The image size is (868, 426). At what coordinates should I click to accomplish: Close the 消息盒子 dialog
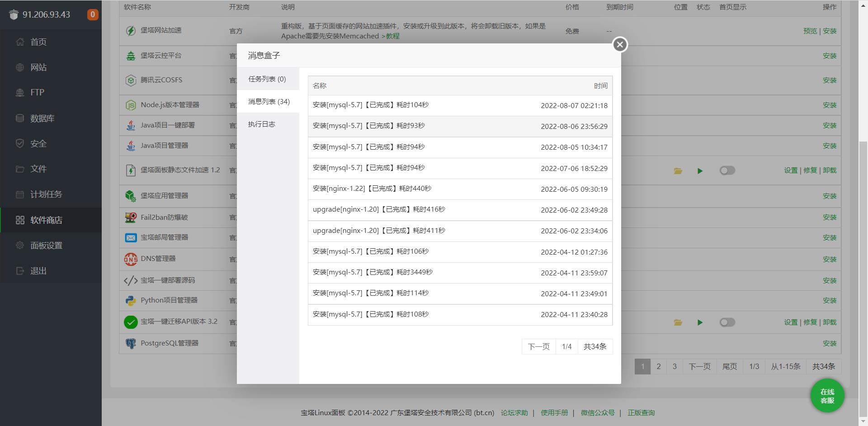pos(620,44)
